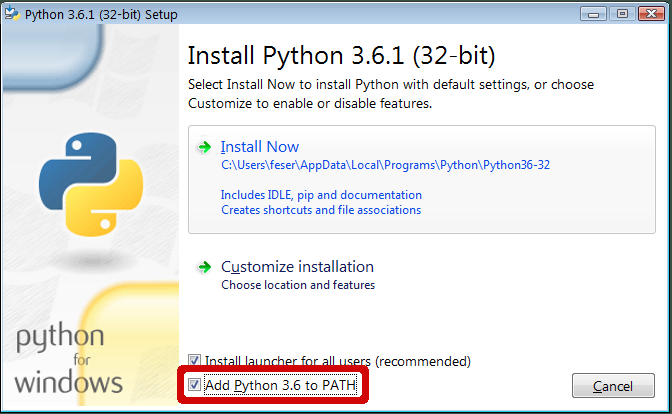The width and height of the screenshot is (672, 414).
Task: Click the 'Choose location and features' subtitle
Action: tap(298, 285)
